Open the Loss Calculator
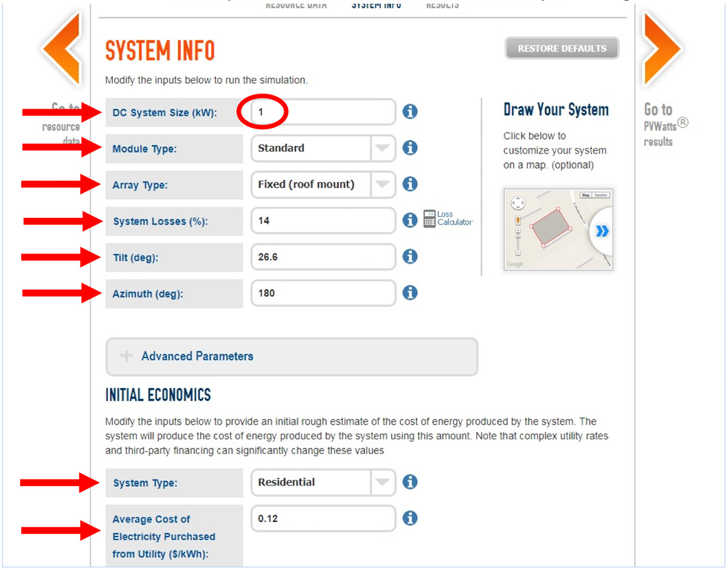This screenshot has width=728, height=570. point(448,219)
